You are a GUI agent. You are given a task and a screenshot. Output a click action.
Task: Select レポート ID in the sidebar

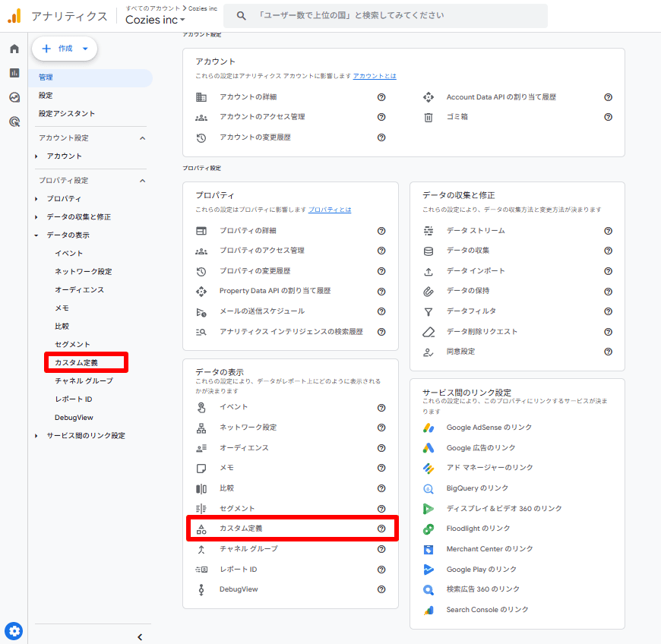point(74,399)
